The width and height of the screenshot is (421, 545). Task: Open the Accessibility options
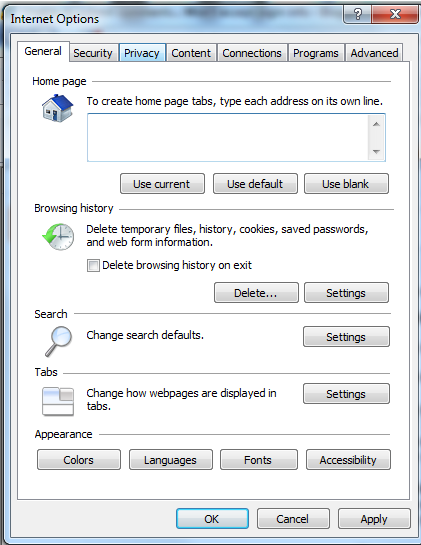click(348, 460)
